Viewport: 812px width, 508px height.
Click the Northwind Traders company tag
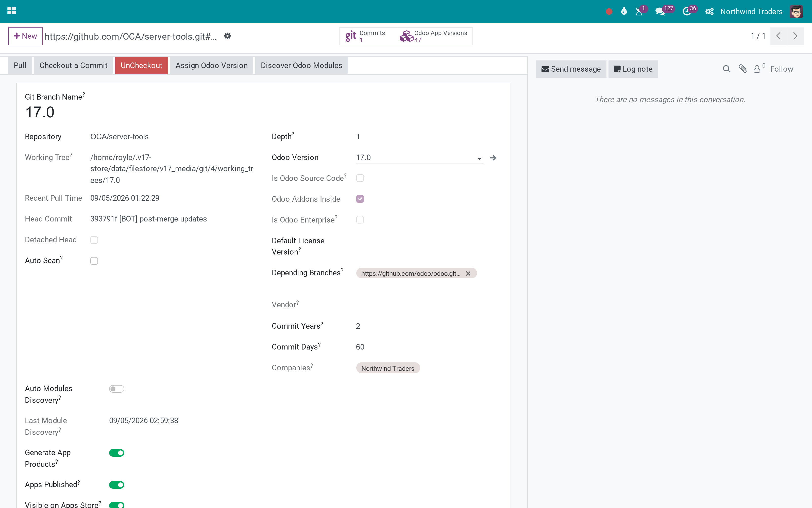pos(388,368)
